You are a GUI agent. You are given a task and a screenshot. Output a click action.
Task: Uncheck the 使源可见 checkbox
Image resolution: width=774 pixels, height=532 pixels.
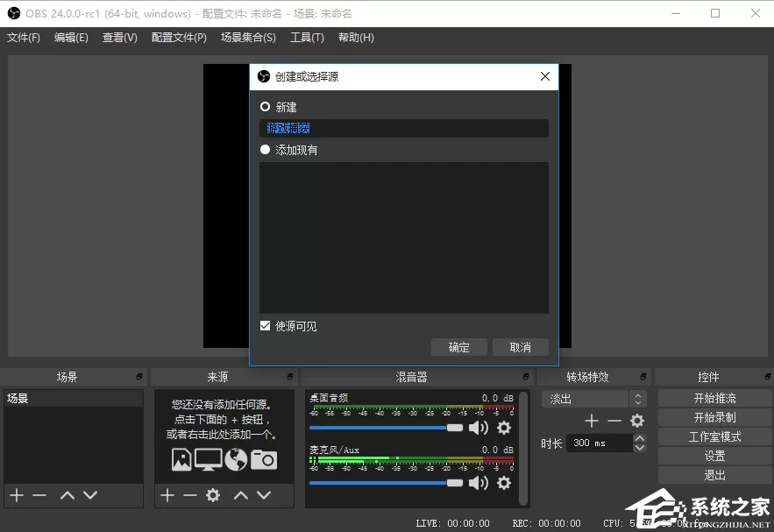tap(265, 326)
